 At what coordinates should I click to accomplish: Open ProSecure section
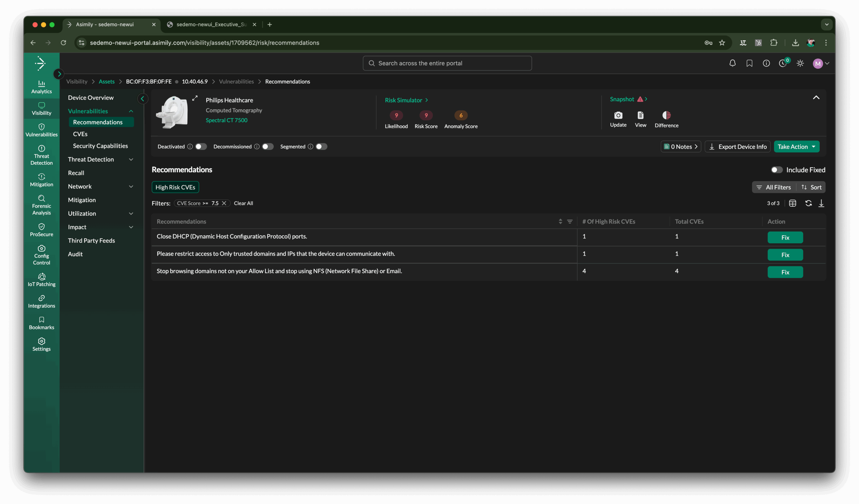coord(41,230)
